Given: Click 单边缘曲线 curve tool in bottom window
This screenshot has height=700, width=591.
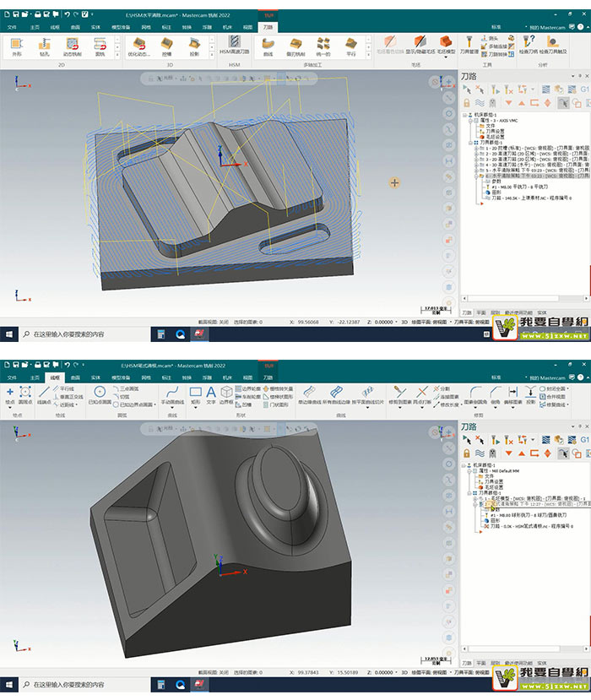Looking at the screenshot, I should (309, 396).
